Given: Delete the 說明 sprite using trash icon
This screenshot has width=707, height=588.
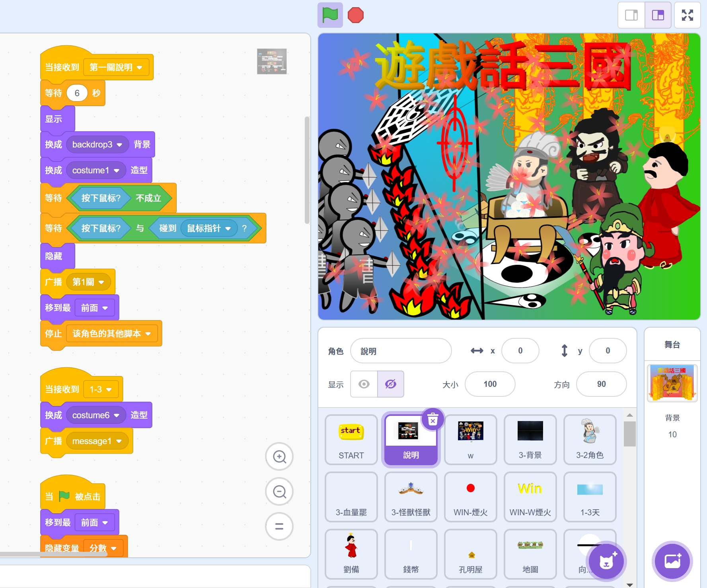Looking at the screenshot, I should (432, 419).
